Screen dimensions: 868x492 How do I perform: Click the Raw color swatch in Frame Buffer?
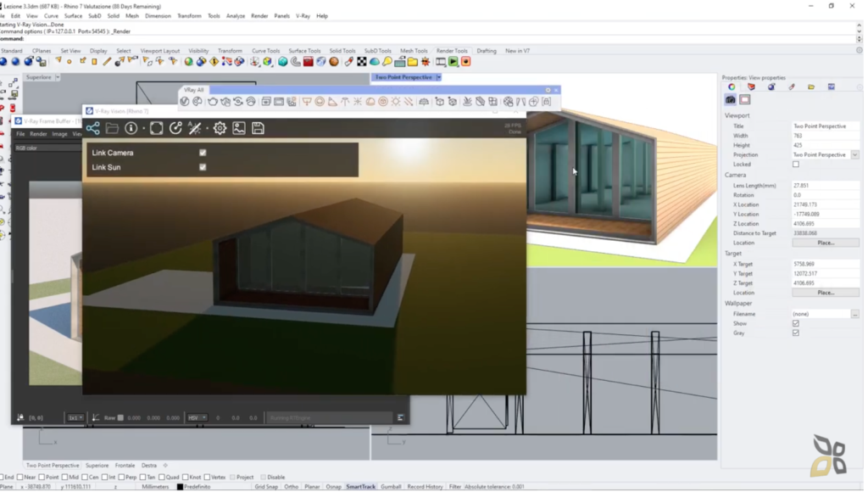120,418
